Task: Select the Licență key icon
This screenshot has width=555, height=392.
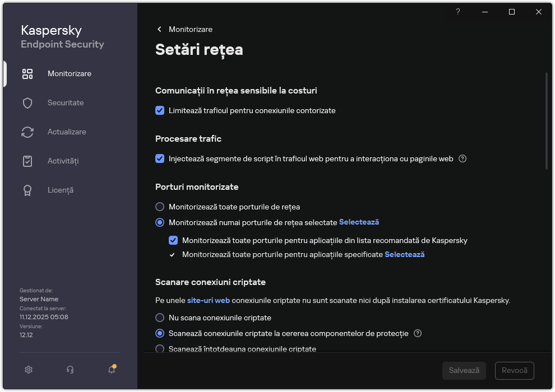Action: tap(27, 190)
